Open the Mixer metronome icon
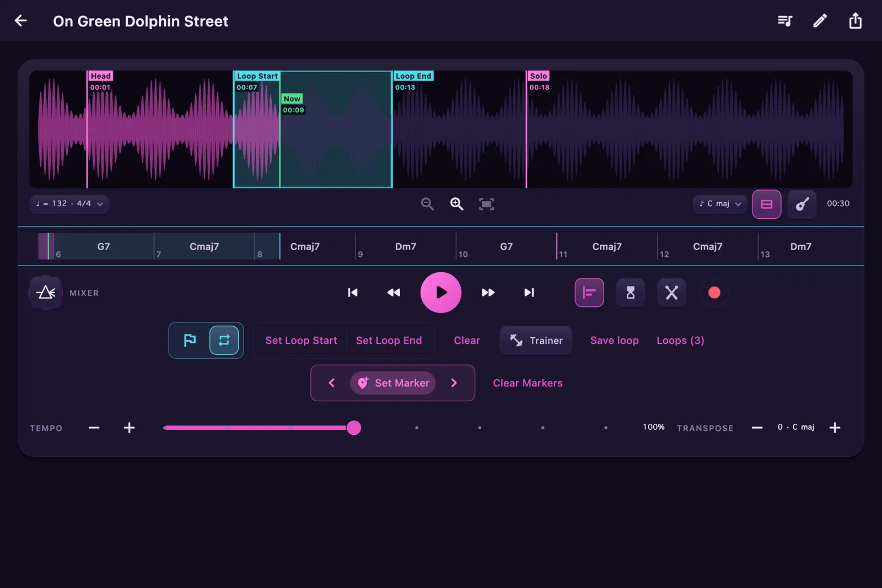Viewport: 882px width, 588px height. tap(46, 293)
